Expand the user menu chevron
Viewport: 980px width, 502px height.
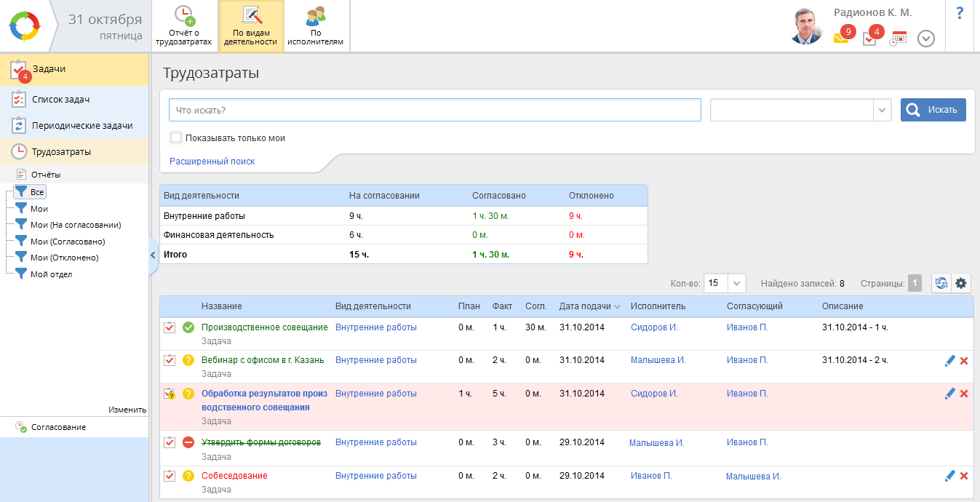point(926,39)
